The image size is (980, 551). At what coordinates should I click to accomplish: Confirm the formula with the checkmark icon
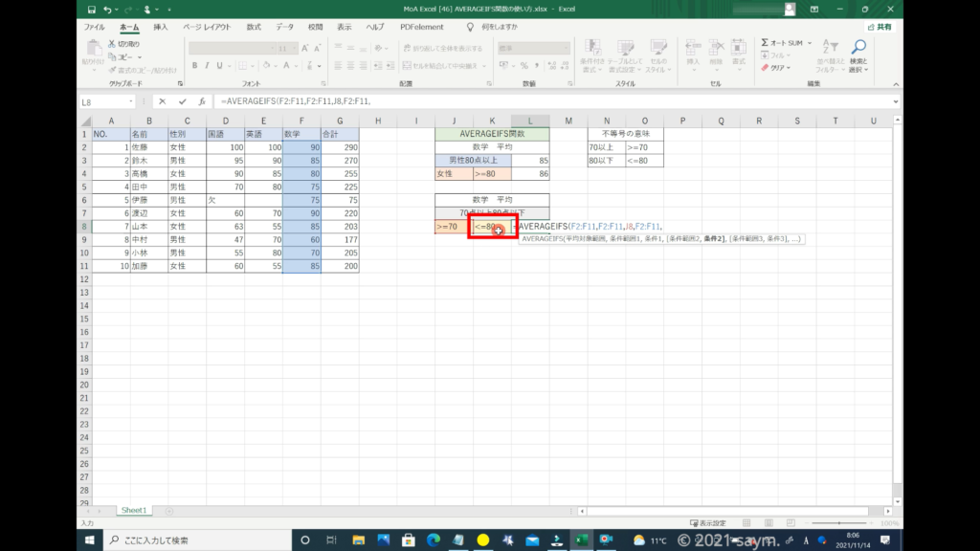click(x=182, y=101)
